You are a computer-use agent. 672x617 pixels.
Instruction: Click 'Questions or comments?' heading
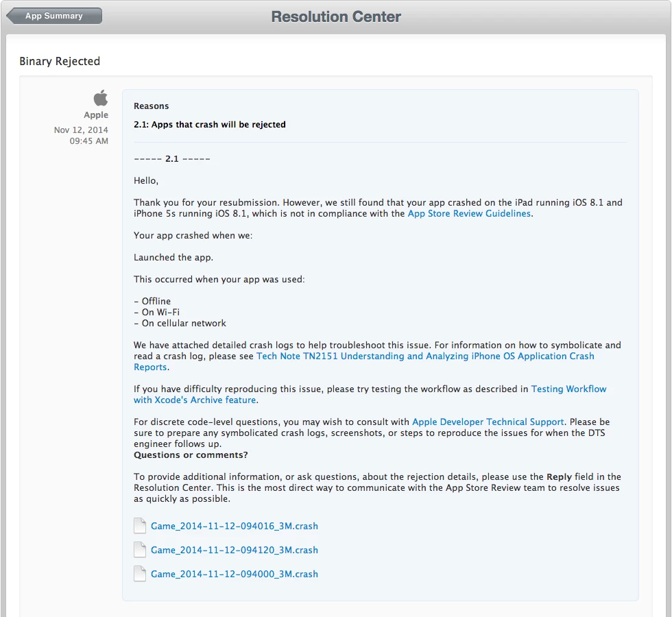191,455
